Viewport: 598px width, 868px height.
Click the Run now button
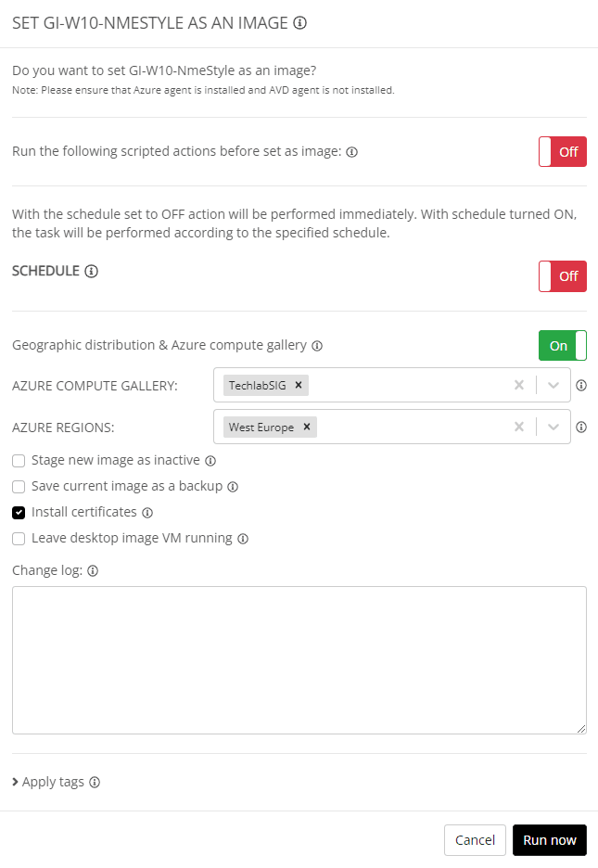point(549,840)
